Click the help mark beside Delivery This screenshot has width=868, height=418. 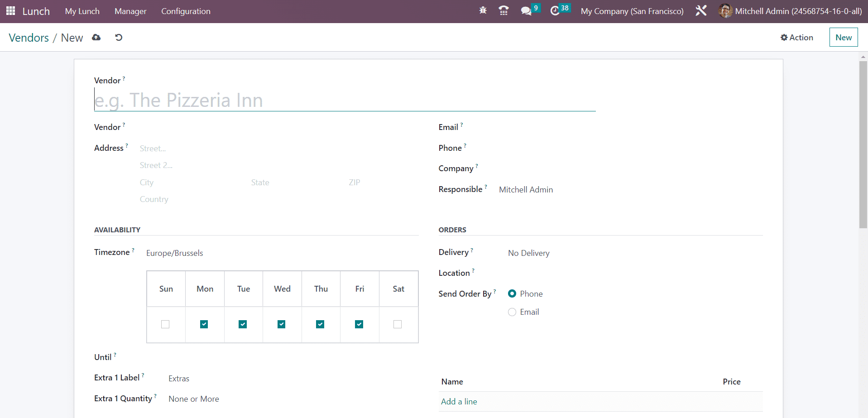pos(472,250)
